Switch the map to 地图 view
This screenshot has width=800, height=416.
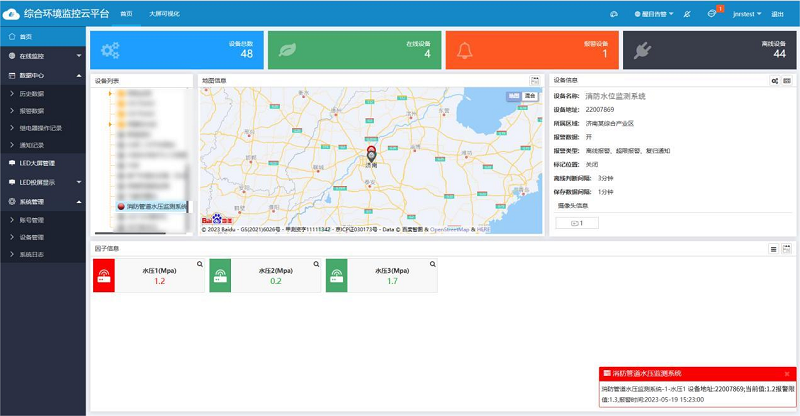513,96
